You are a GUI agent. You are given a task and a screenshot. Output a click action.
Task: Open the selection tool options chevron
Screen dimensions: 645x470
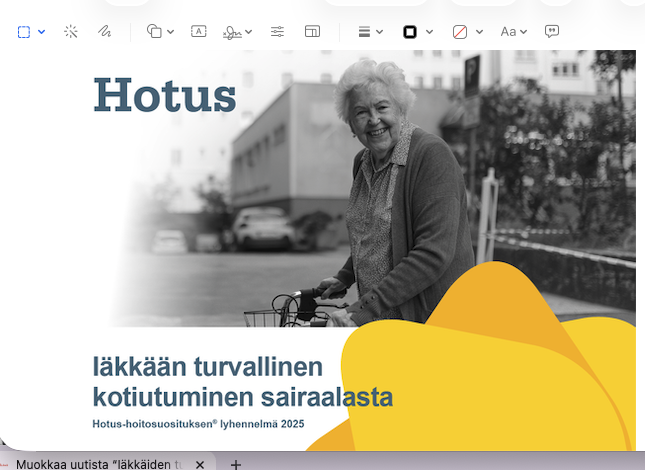pyautogui.click(x=42, y=32)
